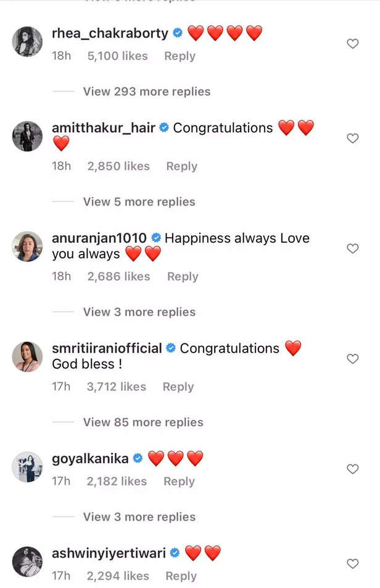The width and height of the screenshot is (380, 588).
Task: Tap the heart beside smritiiraniofficial's comment
Action: (x=353, y=359)
